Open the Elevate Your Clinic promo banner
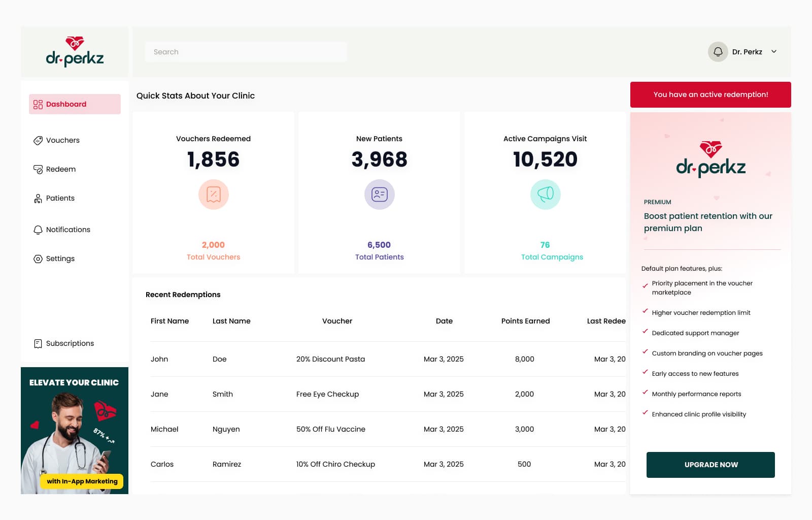 tap(75, 430)
